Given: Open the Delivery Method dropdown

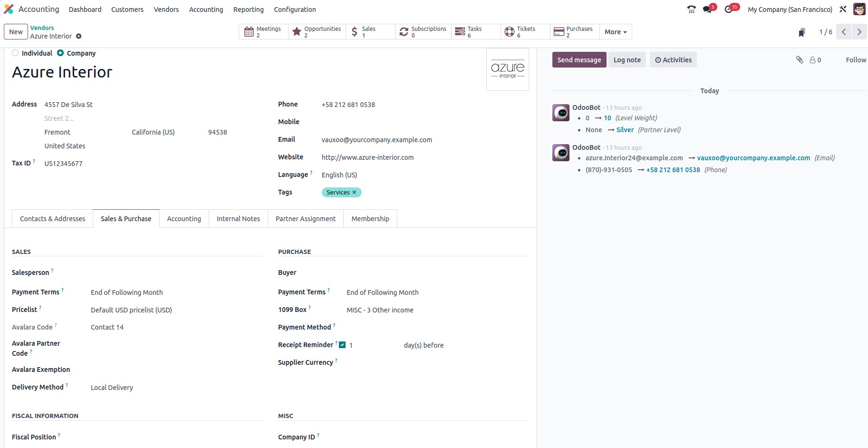Looking at the screenshot, I should (x=176, y=388).
